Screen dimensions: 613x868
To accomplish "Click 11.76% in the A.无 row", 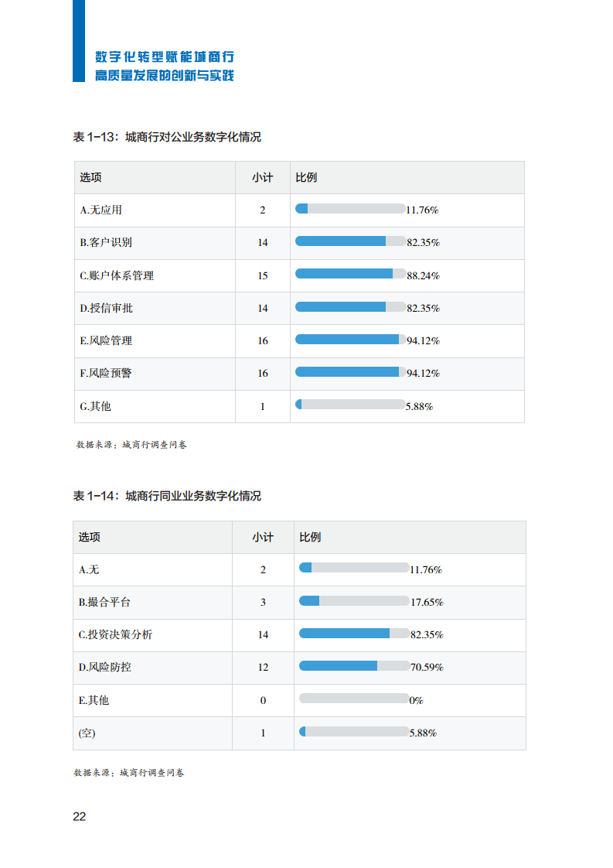I will pos(426,569).
